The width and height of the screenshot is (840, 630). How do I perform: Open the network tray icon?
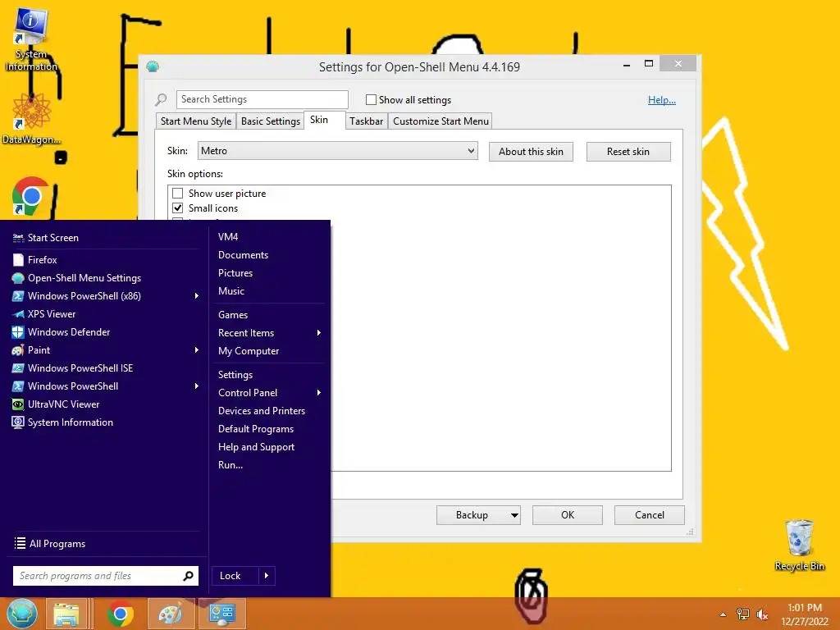pyautogui.click(x=742, y=614)
